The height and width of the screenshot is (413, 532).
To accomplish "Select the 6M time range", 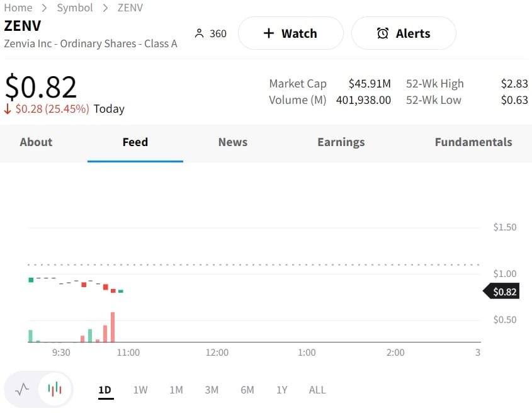I will pos(247,390).
